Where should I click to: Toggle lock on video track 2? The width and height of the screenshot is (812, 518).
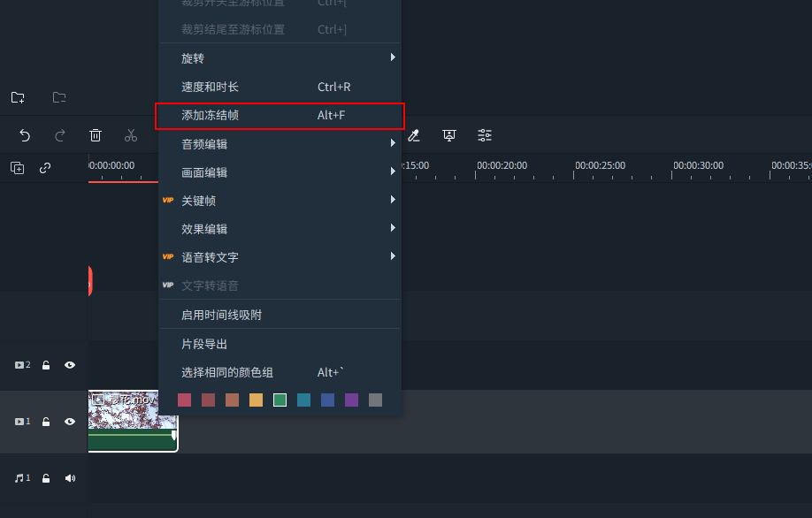(46, 365)
